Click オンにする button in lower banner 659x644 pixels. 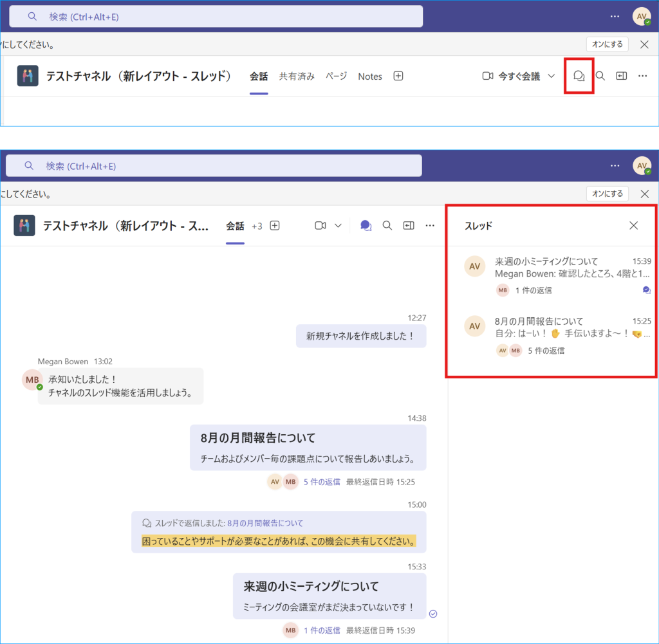(x=608, y=194)
